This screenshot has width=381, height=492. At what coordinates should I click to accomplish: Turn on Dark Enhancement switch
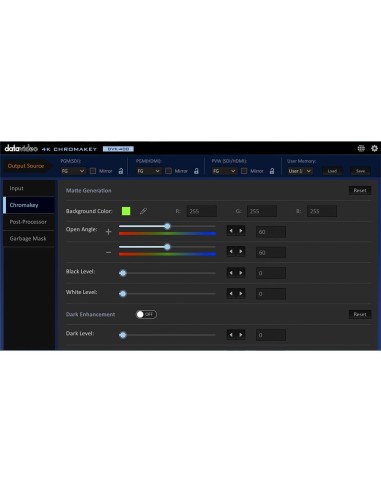[146, 314]
